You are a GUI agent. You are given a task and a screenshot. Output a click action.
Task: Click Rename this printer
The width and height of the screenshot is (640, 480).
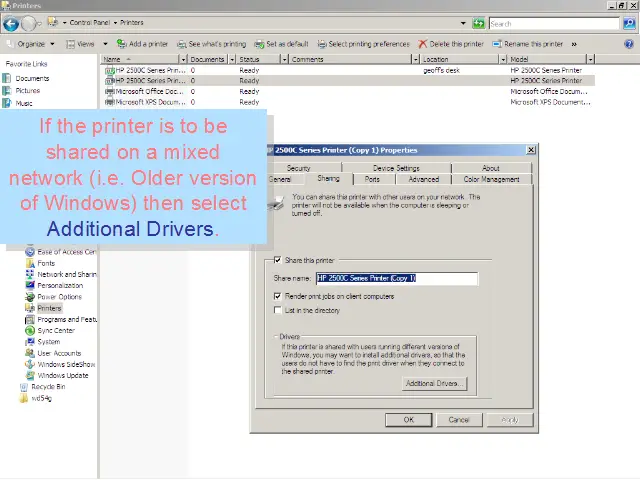coord(528,44)
